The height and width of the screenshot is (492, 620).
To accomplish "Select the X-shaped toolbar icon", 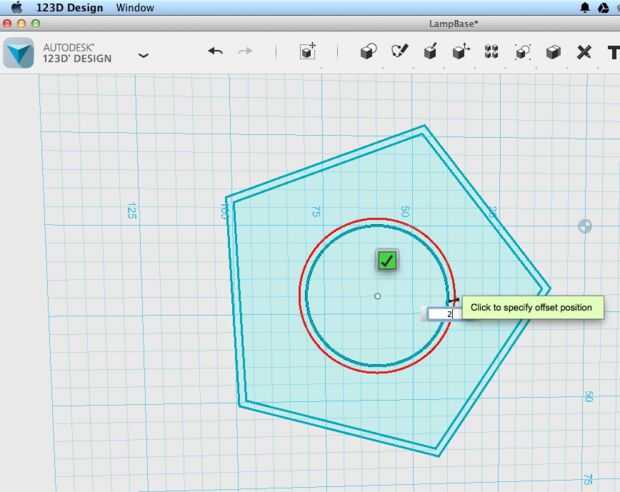I will pos(584,52).
